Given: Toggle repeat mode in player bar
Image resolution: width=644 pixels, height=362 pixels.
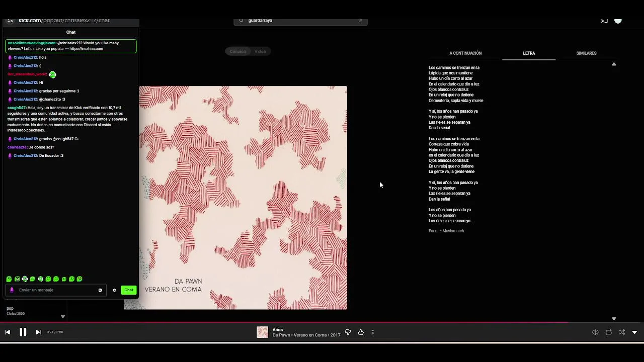Looking at the screenshot, I should pyautogui.click(x=609, y=332).
